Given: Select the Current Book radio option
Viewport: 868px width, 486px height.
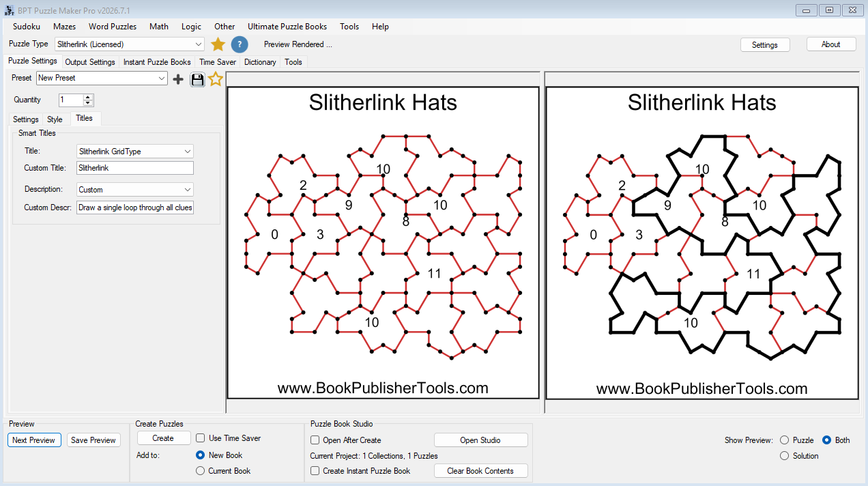Looking at the screenshot, I should (200, 471).
